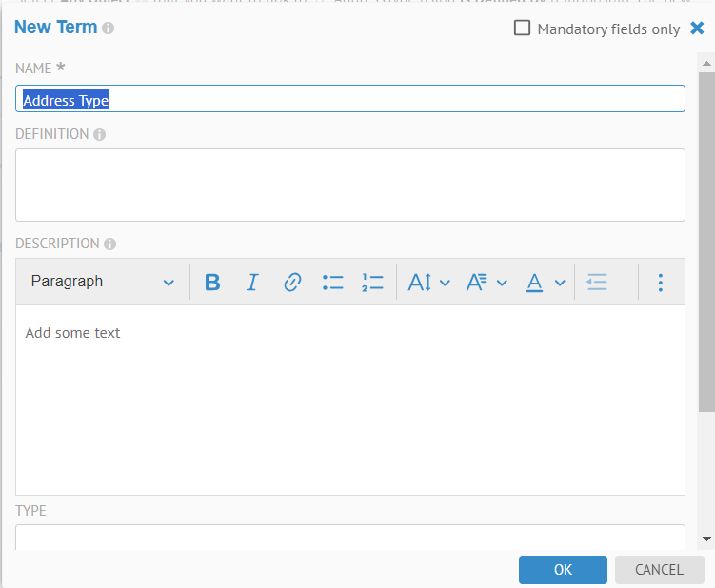The image size is (715, 588).
Task: Click the scrollbar down arrow
Action: pyautogui.click(x=706, y=539)
